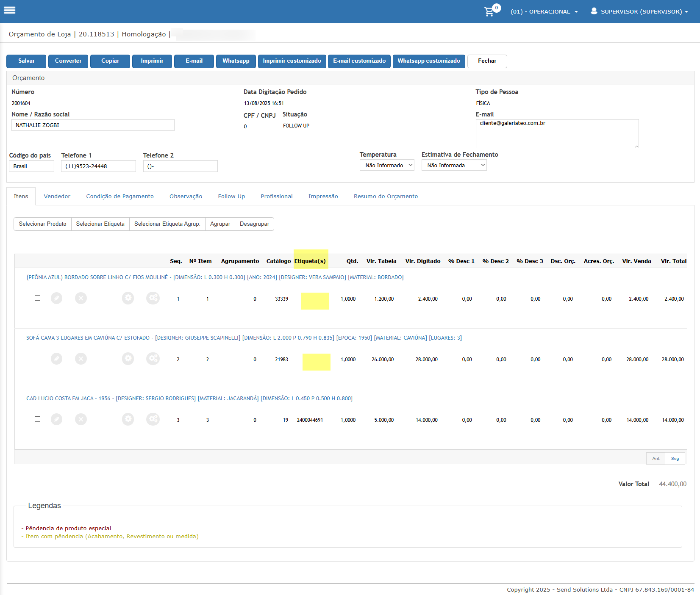Select the Sofá Cama item checkbox
Viewport: 700px width, 595px height.
(38, 359)
